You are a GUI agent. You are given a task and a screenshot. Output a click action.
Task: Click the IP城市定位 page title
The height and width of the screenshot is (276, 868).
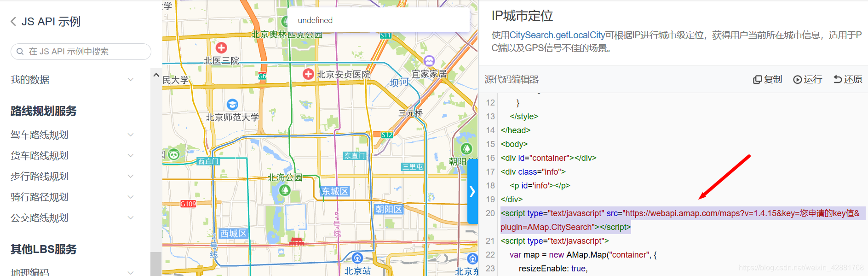coord(522,16)
